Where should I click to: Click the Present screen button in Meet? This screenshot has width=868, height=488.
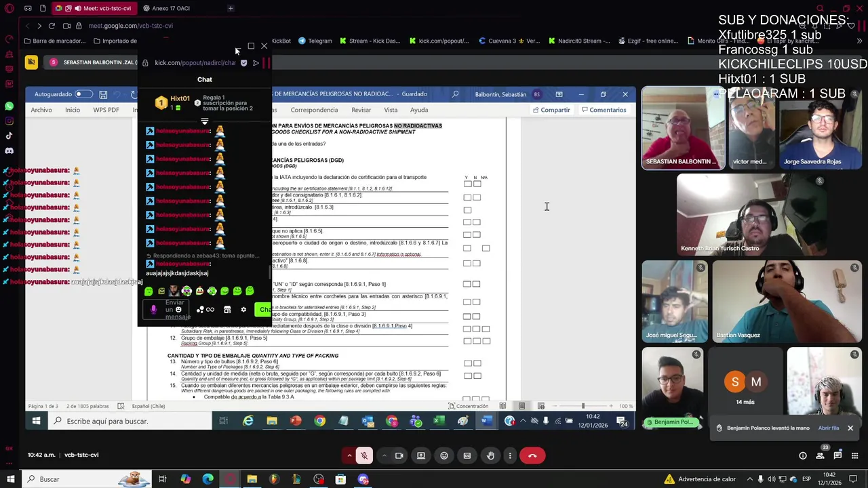point(421,455)
